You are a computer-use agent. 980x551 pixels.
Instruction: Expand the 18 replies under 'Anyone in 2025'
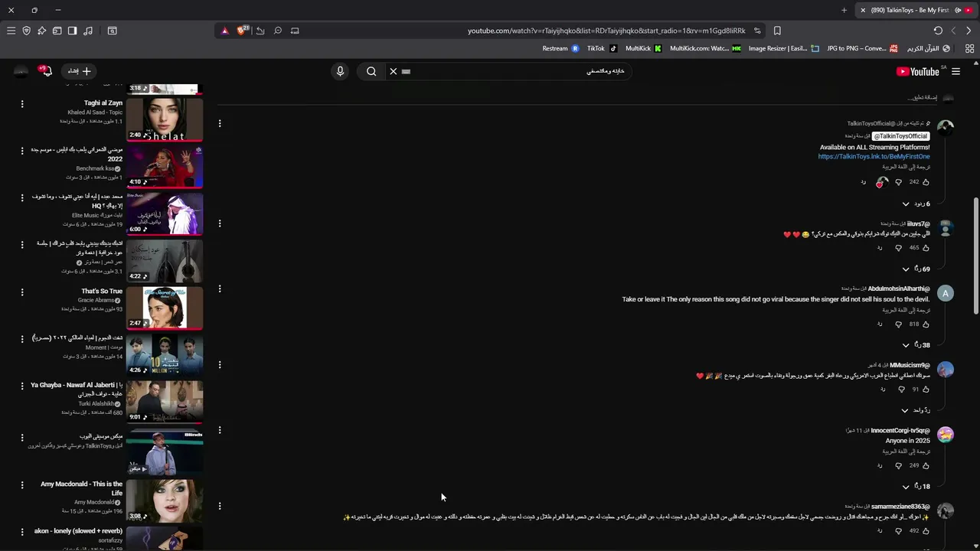point(916,487)
